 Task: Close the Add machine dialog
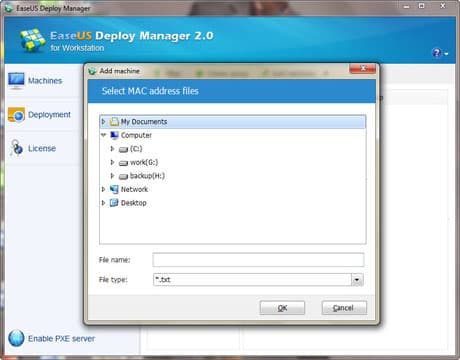pos(363,69)
